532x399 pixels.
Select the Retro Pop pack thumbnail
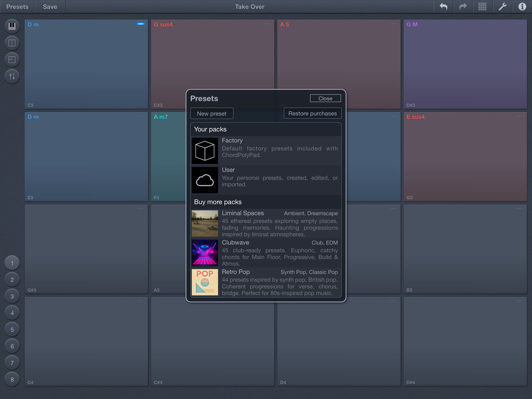point(205,282)
